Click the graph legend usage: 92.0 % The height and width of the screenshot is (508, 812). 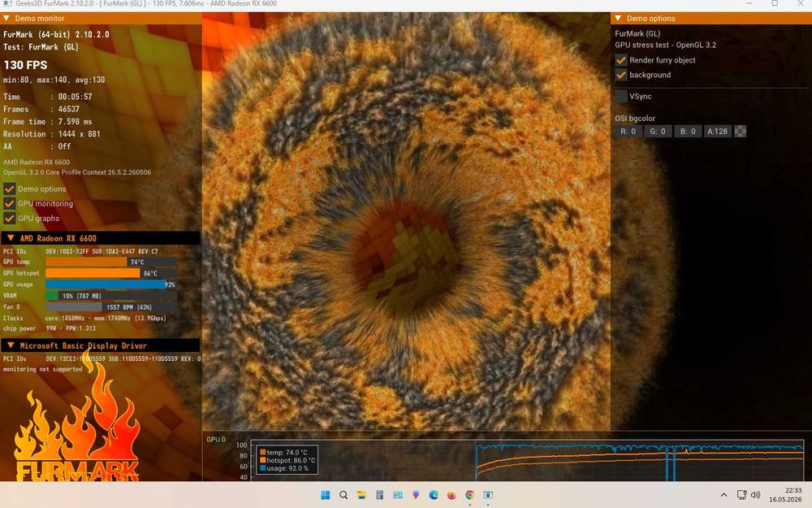[x=284, y=468]
